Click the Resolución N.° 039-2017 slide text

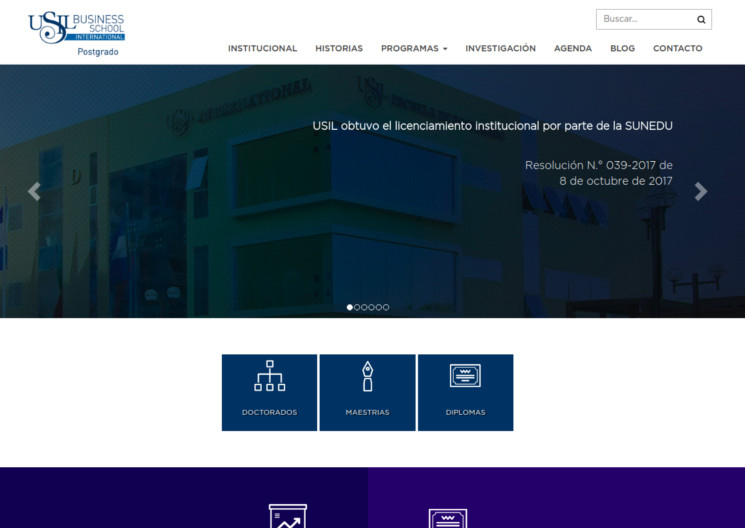tap(599, 173)
